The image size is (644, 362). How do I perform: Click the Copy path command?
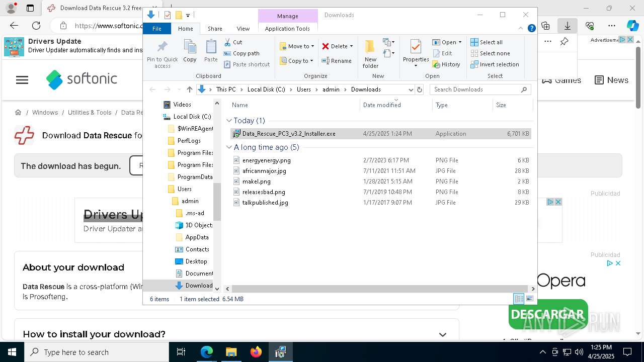click(242, 53)
